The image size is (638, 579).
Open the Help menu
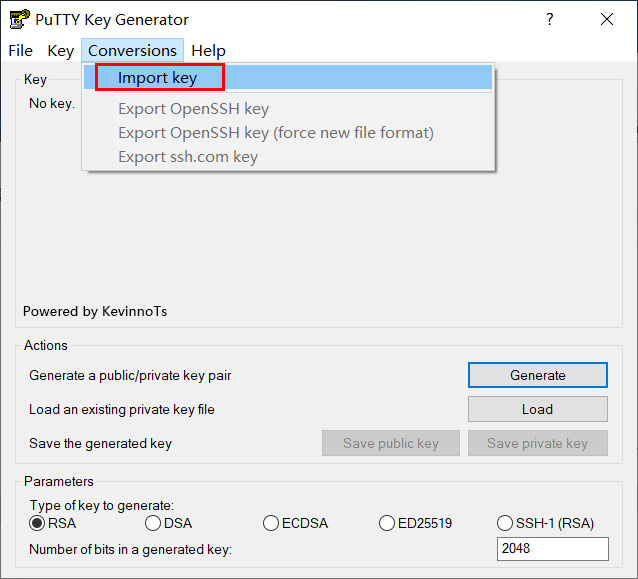pos(208,51)
